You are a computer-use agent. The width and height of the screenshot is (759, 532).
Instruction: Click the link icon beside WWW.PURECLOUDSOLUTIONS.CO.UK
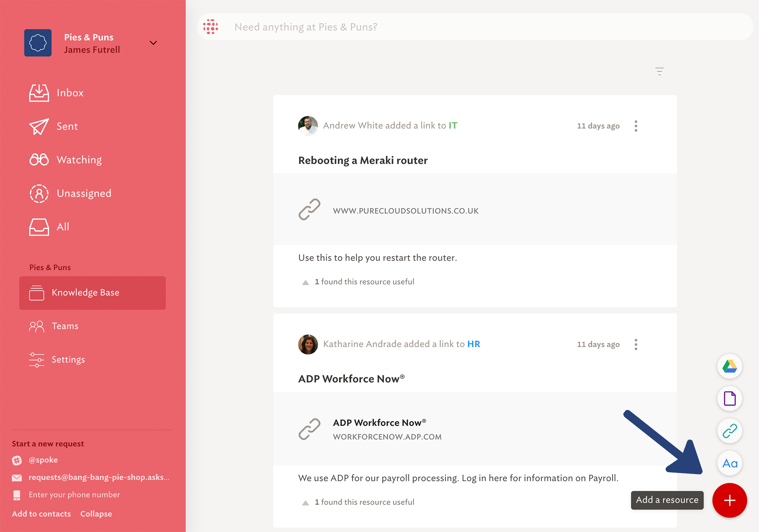coord(309,209)
